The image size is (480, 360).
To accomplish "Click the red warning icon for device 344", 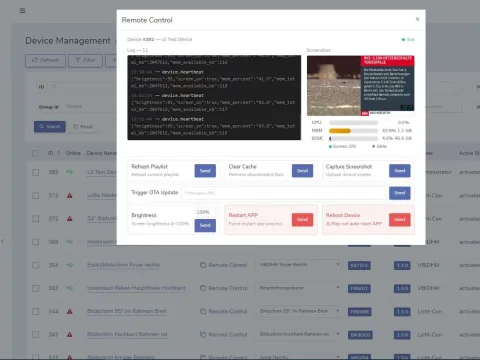I will (69, 311).
